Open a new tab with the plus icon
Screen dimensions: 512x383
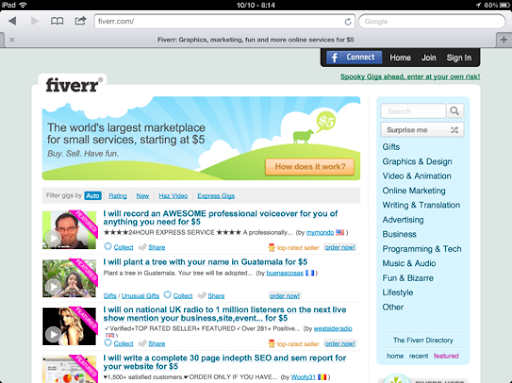[504, 40]
